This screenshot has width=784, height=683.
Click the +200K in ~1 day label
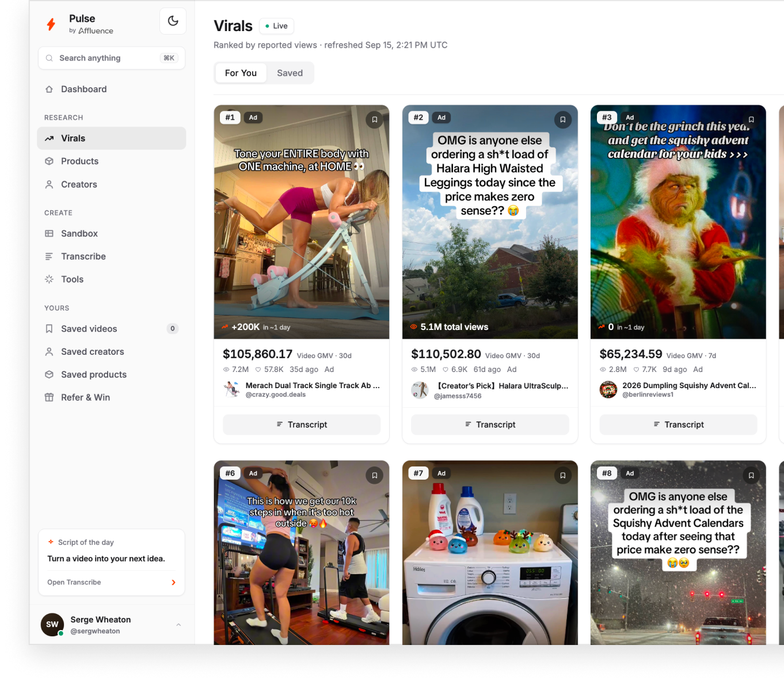256,327
